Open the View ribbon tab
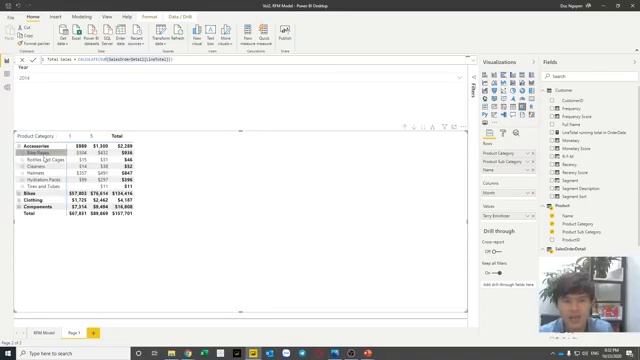Image resolution: width=640 pixels, height=360 pixels. click(107, 17)
